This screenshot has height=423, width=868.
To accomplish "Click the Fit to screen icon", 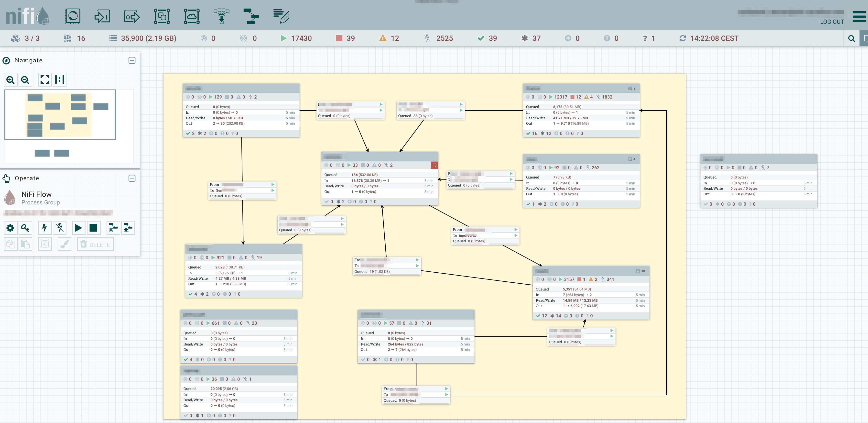I will pos(45,80).
